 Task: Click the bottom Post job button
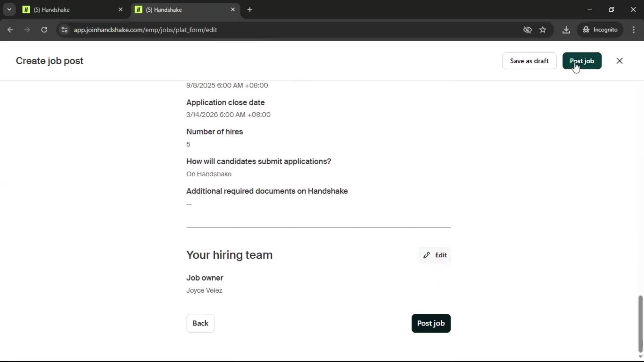point(431,323)
